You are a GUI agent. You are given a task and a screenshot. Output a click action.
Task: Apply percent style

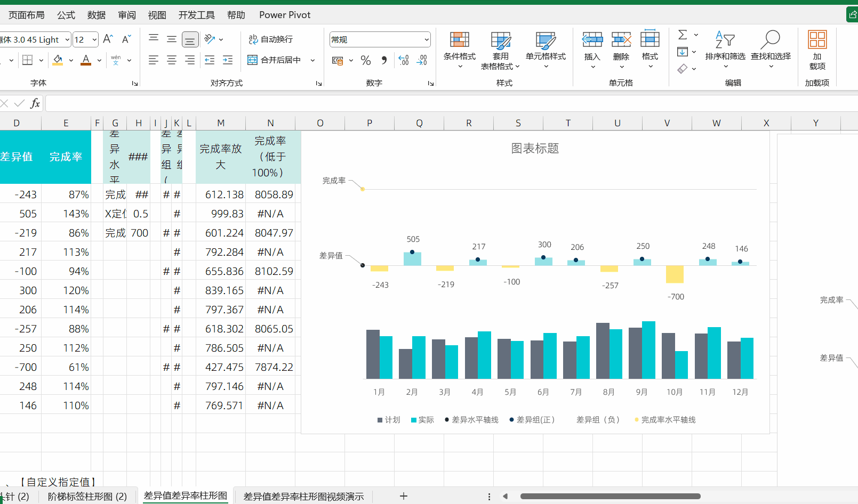[x=365, y=60]
